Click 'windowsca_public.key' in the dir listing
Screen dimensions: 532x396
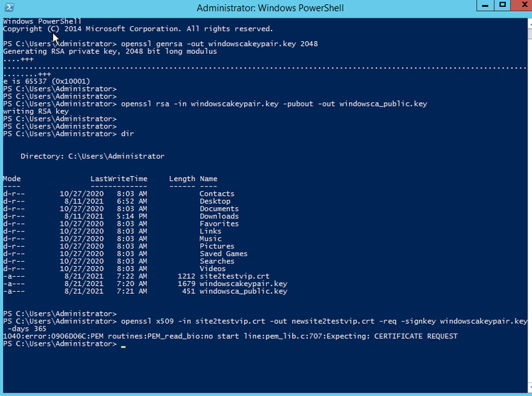click(243, 291)
